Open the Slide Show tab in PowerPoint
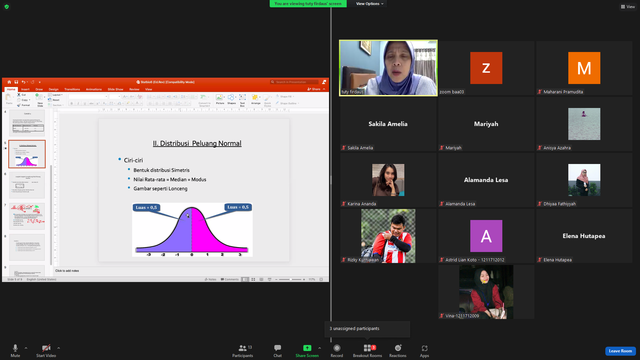This screenshot has height=360, width=640. pos(116,89)
